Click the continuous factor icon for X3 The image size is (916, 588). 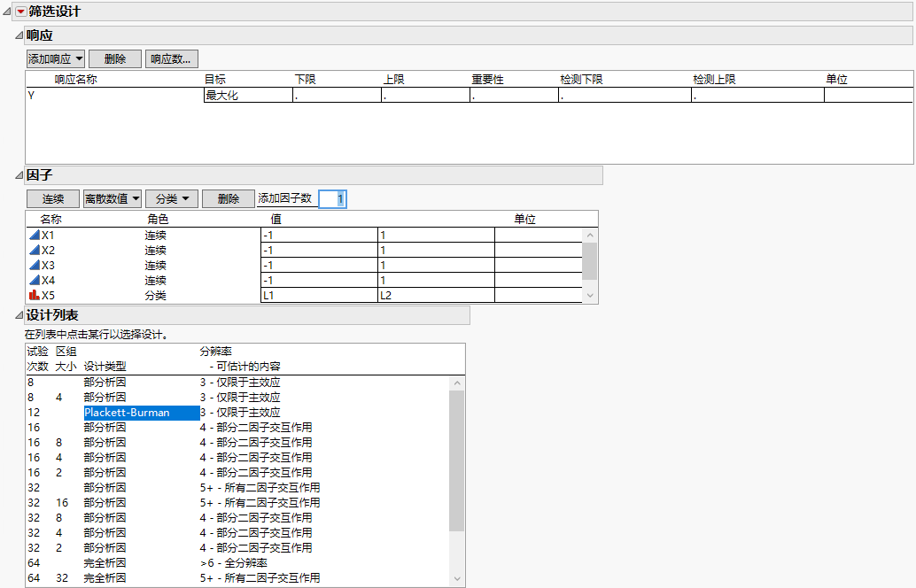point(35,266)
